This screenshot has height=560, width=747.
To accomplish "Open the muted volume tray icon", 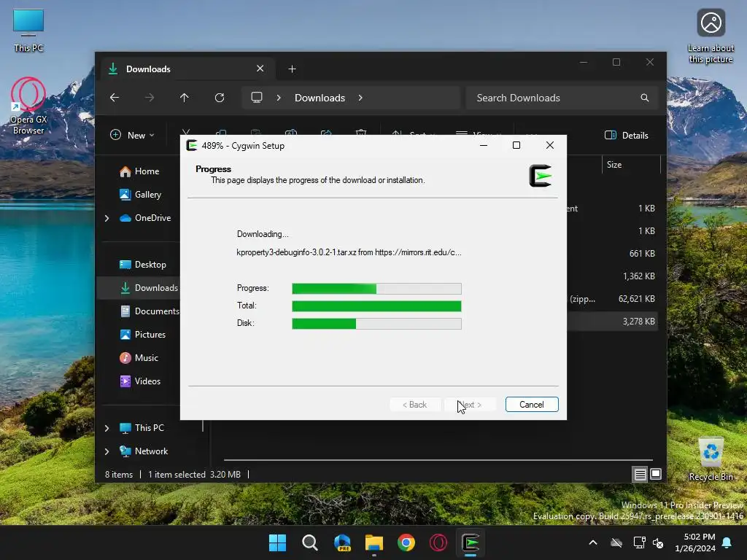I will click(x=659, y=542).
